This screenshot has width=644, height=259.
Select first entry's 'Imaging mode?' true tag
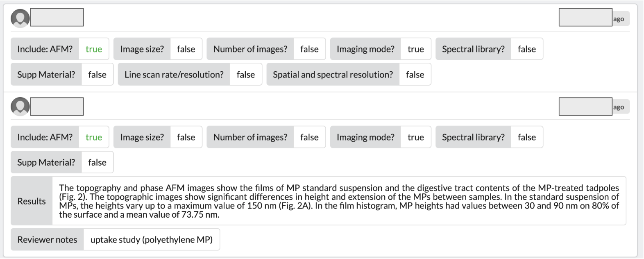[381, 49]
